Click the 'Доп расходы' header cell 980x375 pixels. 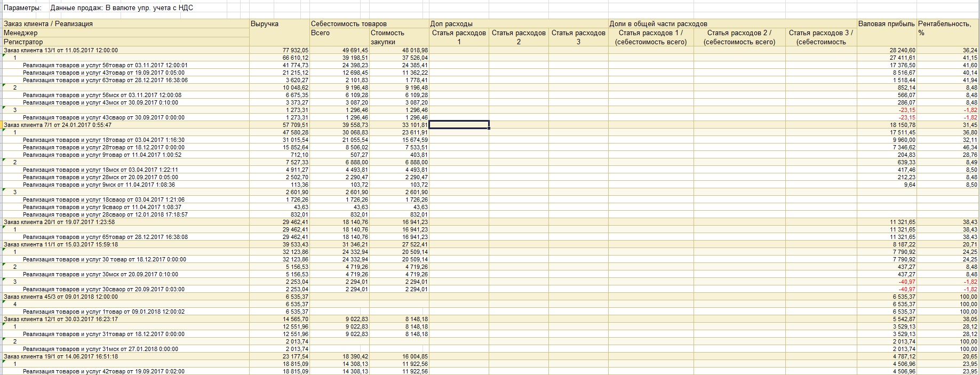click(x=451, y=24)
